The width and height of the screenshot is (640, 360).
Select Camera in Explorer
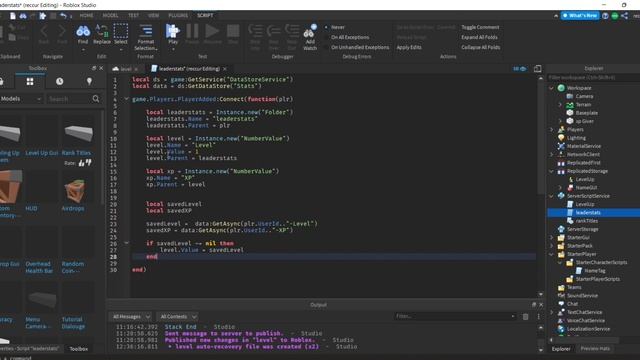click(584, 96)
